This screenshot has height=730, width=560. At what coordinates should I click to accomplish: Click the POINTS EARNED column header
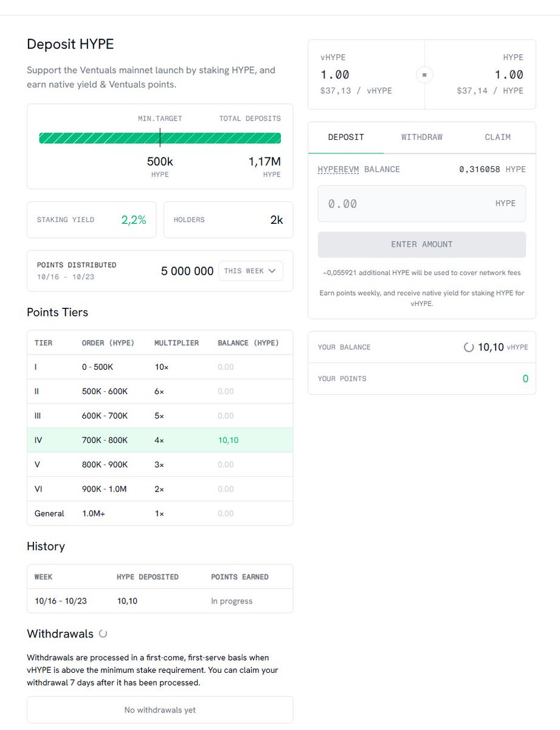(240, 577)
